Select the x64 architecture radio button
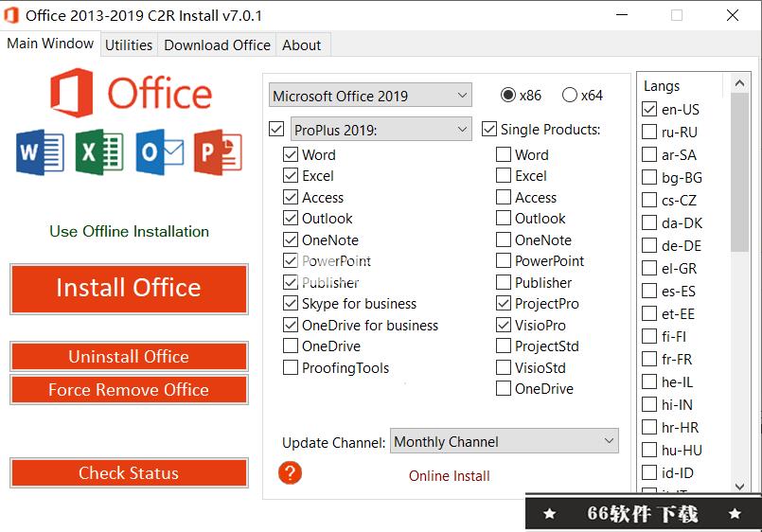Image resolution: width=762 pixels, height=532 pixels. tap(570, 95)
